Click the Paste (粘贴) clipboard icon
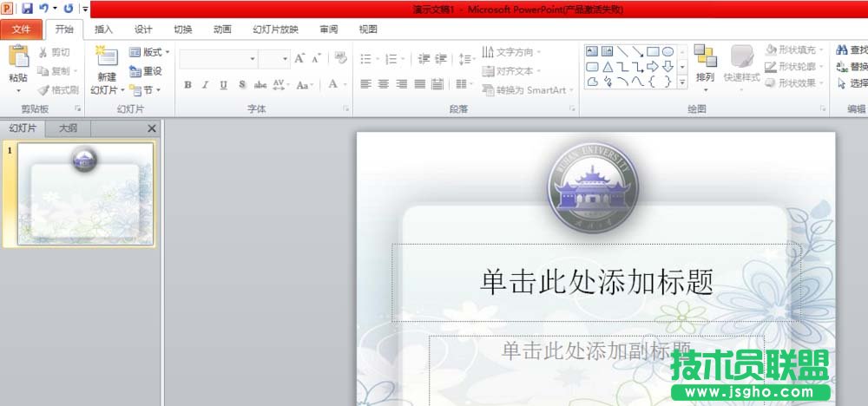The height and width of the screenshot is (406, 868). (18, 56)
